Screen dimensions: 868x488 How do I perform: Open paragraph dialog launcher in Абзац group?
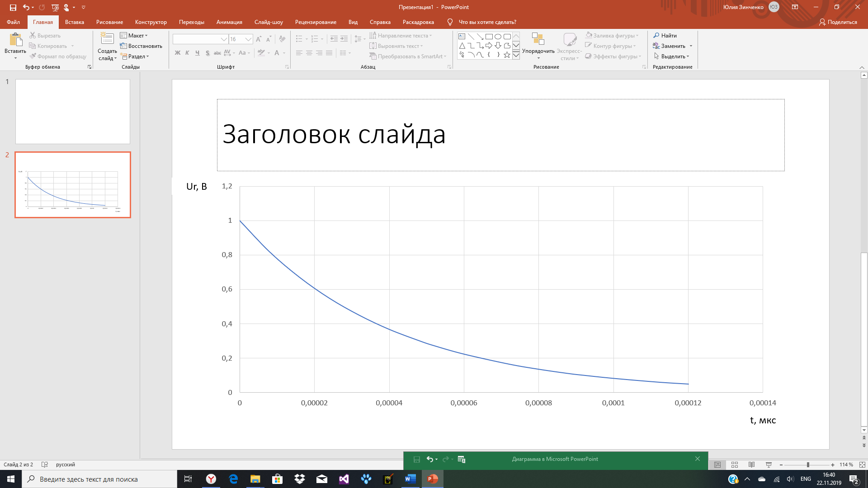click(449, 67)
